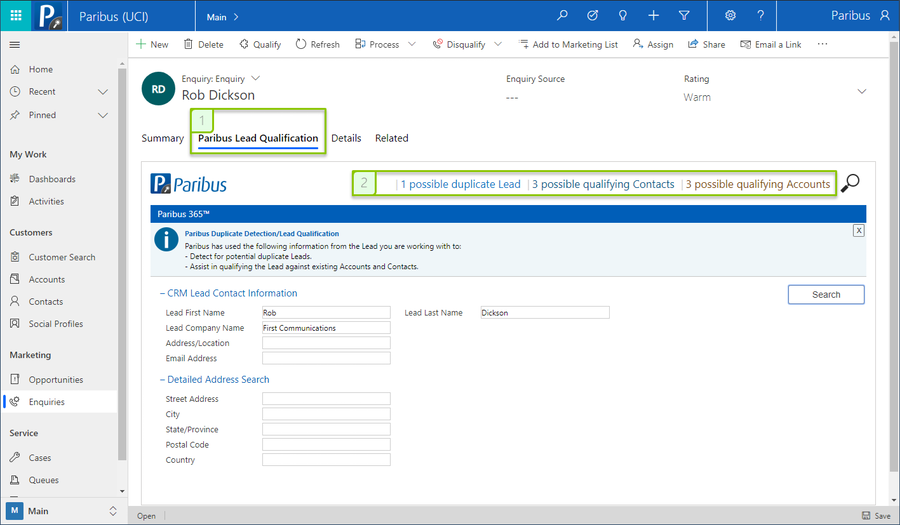Click Disqualify in command bar
Viewport: 900px width, 525px height.
point(459,44)
